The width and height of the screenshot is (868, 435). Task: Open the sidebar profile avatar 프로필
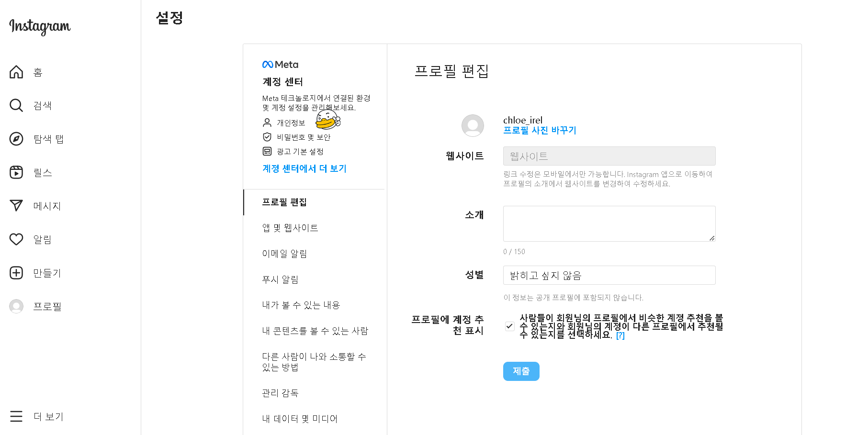[16, 306]
